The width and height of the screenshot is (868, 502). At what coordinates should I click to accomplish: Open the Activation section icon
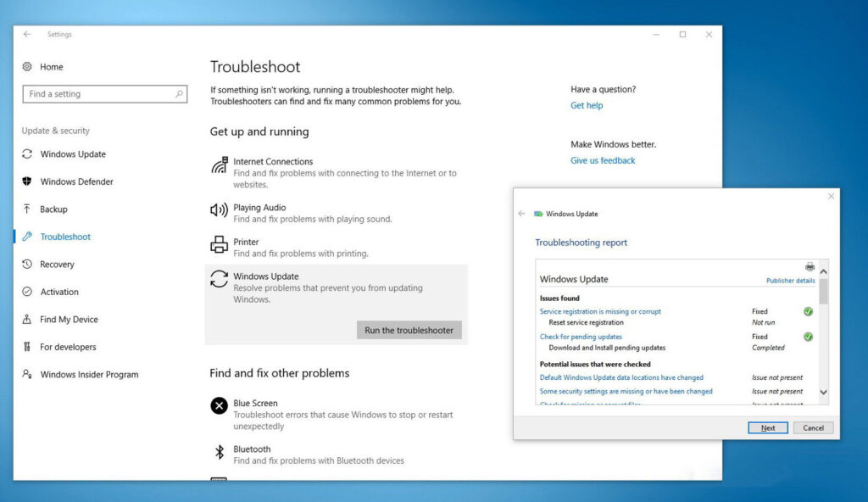(27, 292)
